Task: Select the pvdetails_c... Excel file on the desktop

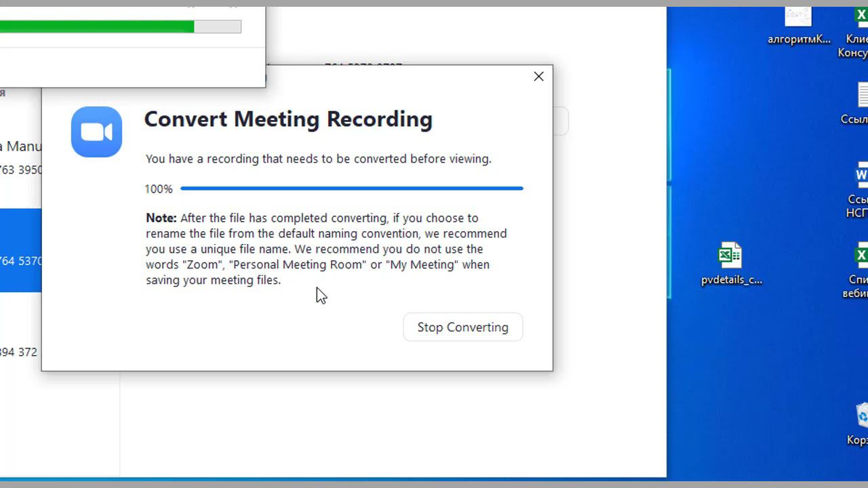Action: (x=731, y=264)
